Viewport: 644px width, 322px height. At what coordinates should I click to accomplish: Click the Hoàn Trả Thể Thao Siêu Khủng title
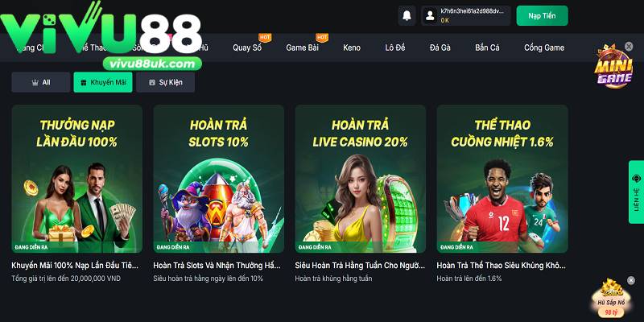tap(501, 266)
